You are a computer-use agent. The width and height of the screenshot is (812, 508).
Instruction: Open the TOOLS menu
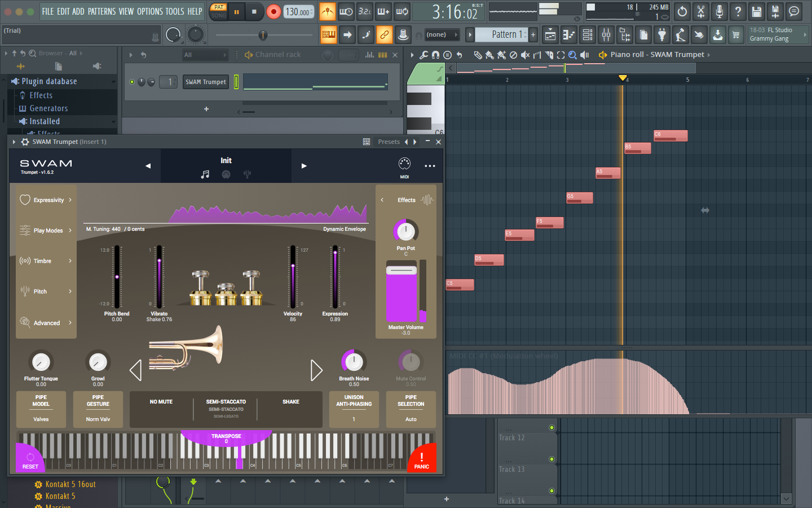pos(174,11)
